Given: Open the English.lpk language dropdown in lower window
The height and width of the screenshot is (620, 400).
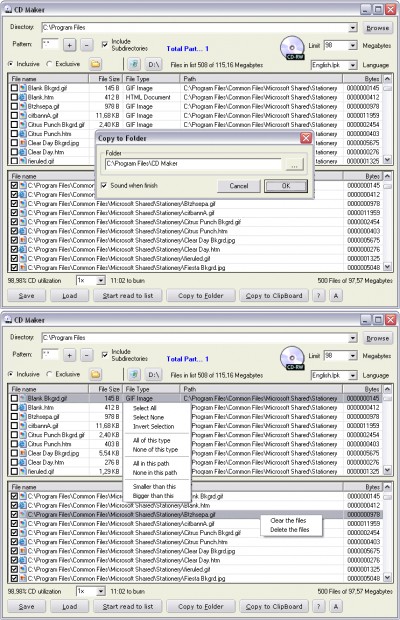Looking at the screenshot, I should [353, 375].
